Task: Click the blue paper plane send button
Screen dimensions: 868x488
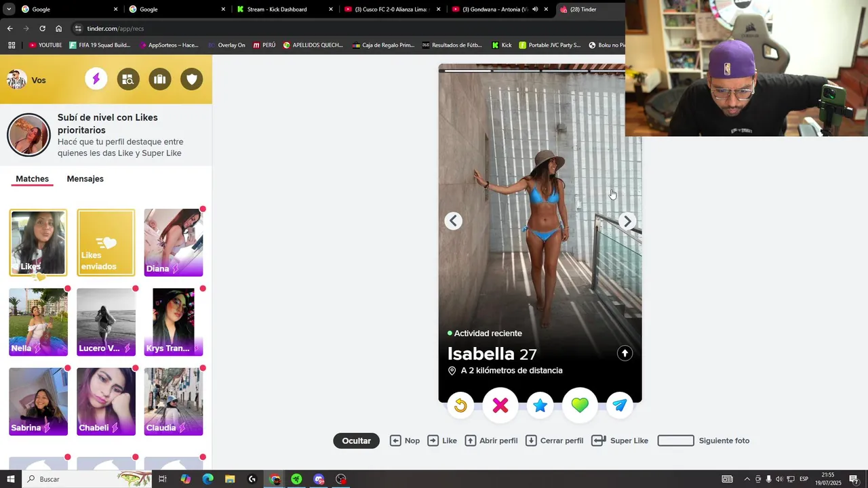Action: (620, 405)
